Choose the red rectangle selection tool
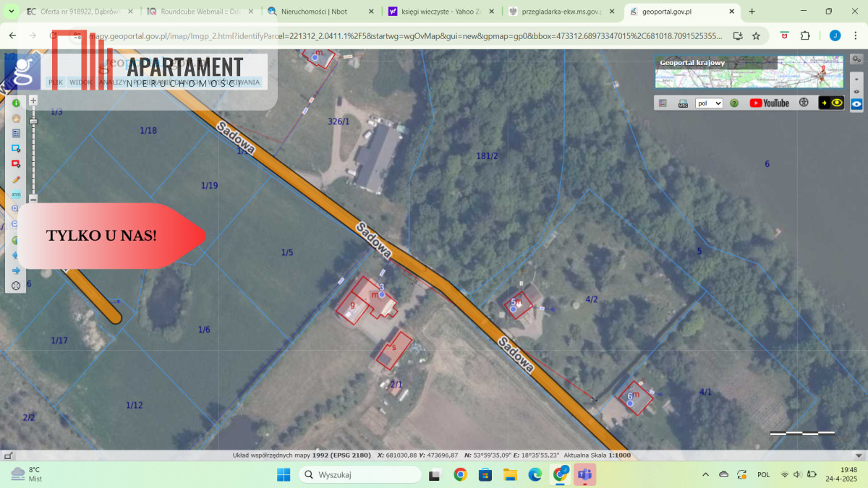This screenshot has width=868, height=488. point(16,163)
